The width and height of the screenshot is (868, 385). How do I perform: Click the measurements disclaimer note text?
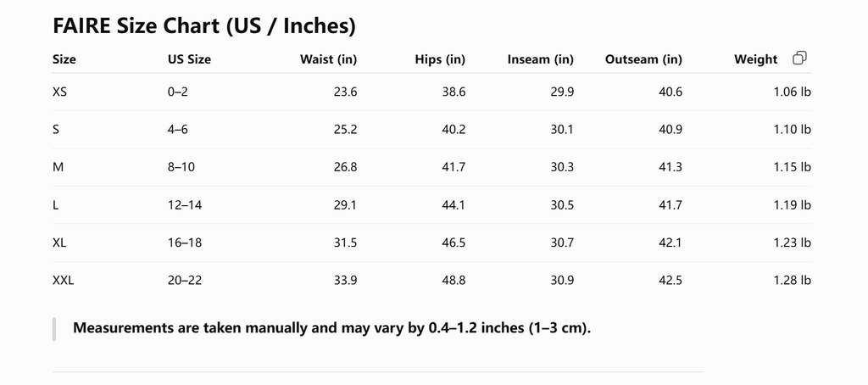[x=332, y=327]
